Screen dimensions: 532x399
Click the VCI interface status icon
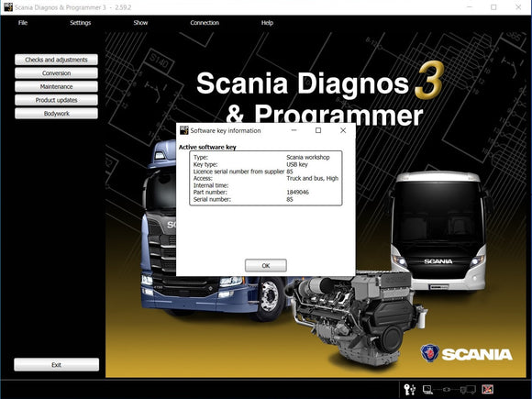[447, 390]
